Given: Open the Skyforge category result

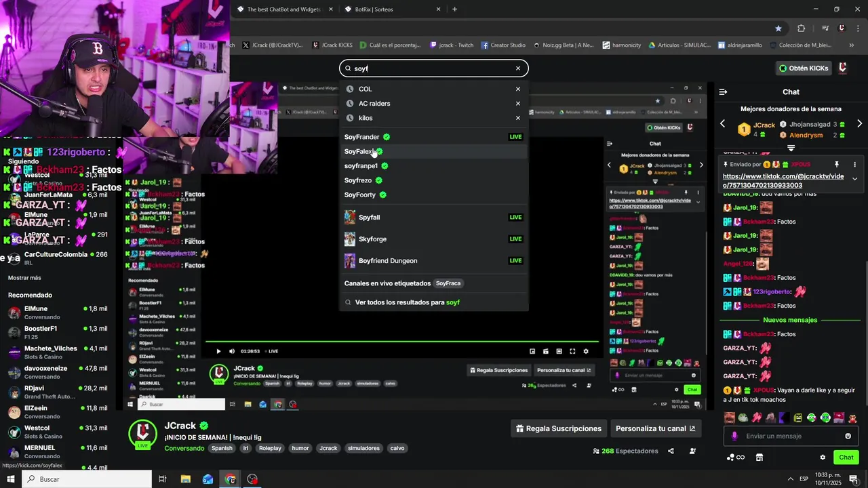Looking at the screenshot, I should click(433, 239).
